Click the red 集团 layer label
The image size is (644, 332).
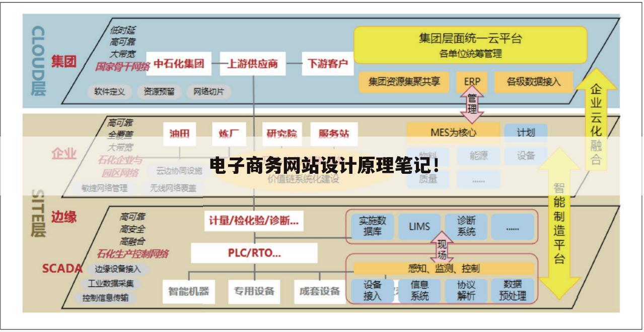[63, 62]
